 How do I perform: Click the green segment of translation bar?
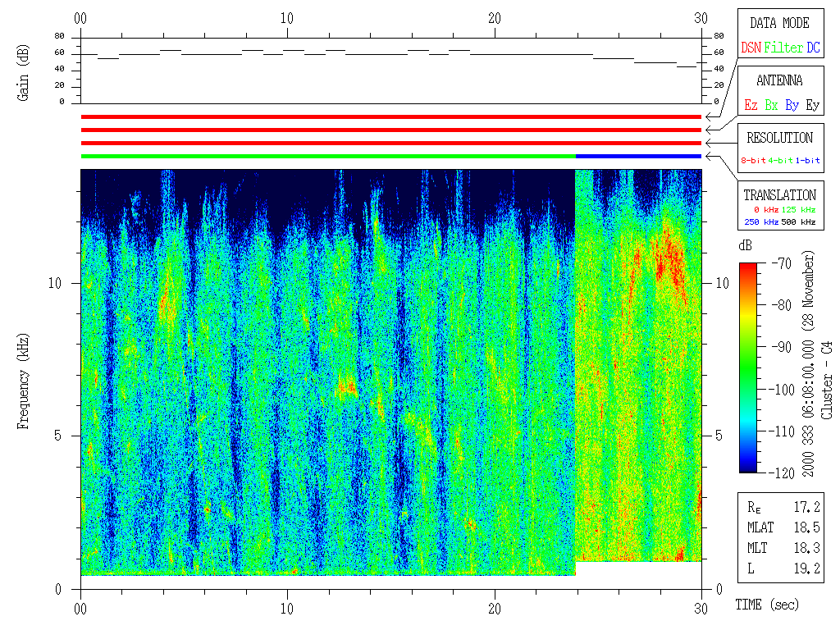pyautogui.click(x=328, y=156)
